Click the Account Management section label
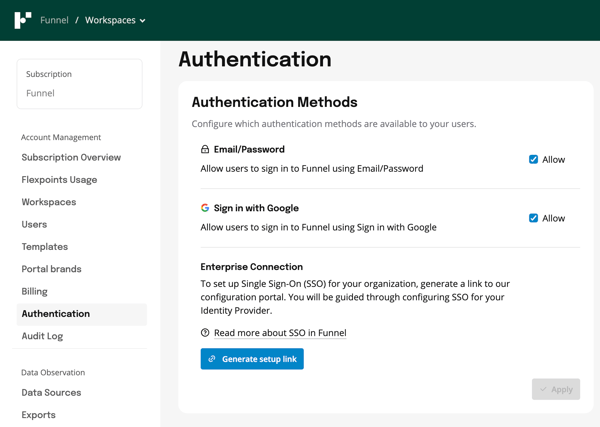Viewport: 600px width, 427px height. (61, 137)
